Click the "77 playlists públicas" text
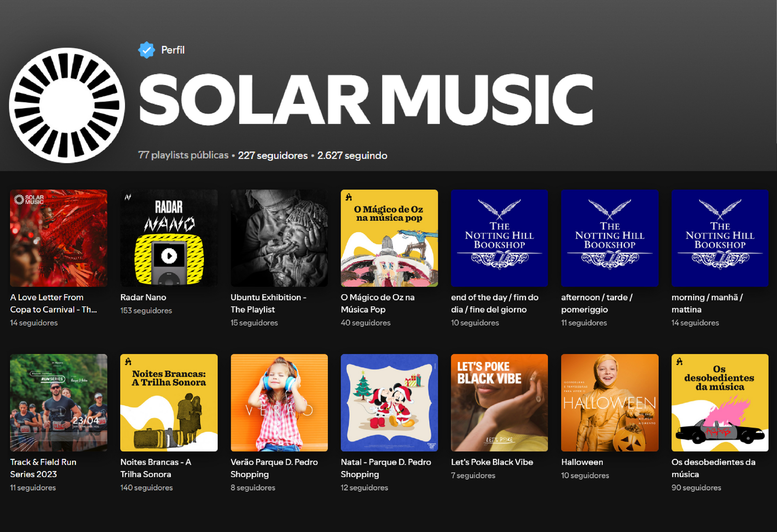Screen dimensions: 777x532 pos(183,155)
